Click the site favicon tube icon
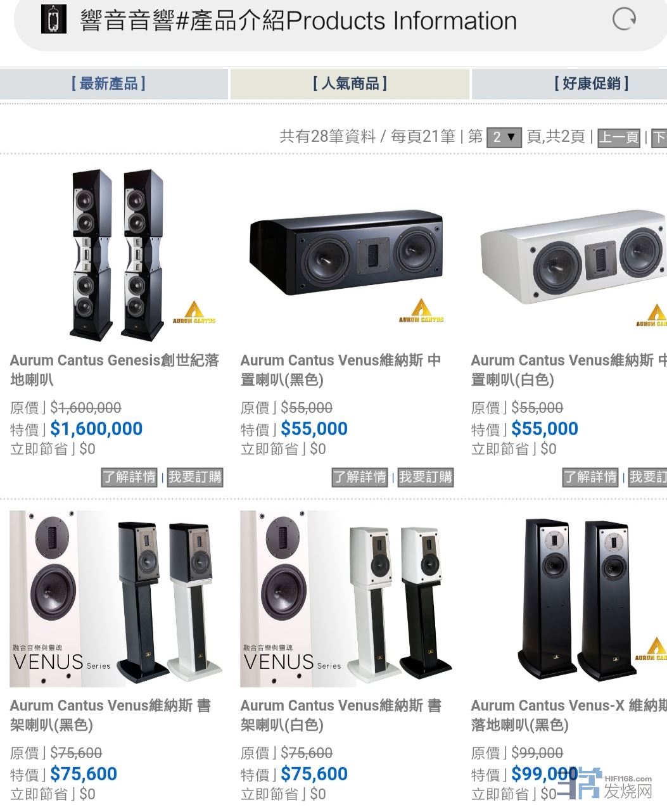The height and width of the screenshot is (812, 667). [x=54, y=19]
